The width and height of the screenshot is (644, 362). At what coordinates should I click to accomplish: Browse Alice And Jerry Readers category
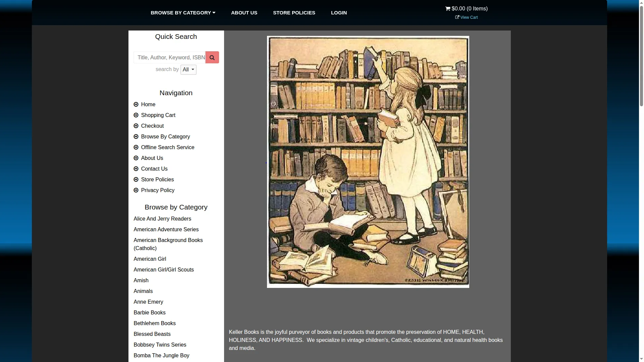162,219
